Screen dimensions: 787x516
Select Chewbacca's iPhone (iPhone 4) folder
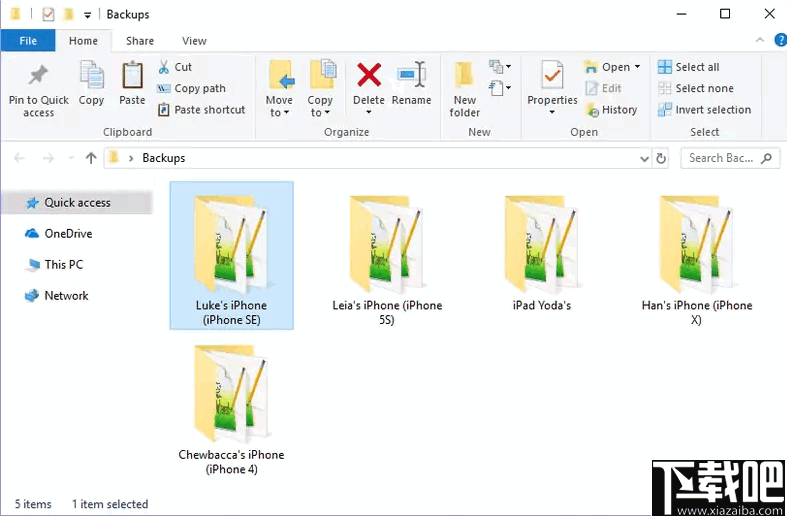click(x=231, y=410)
